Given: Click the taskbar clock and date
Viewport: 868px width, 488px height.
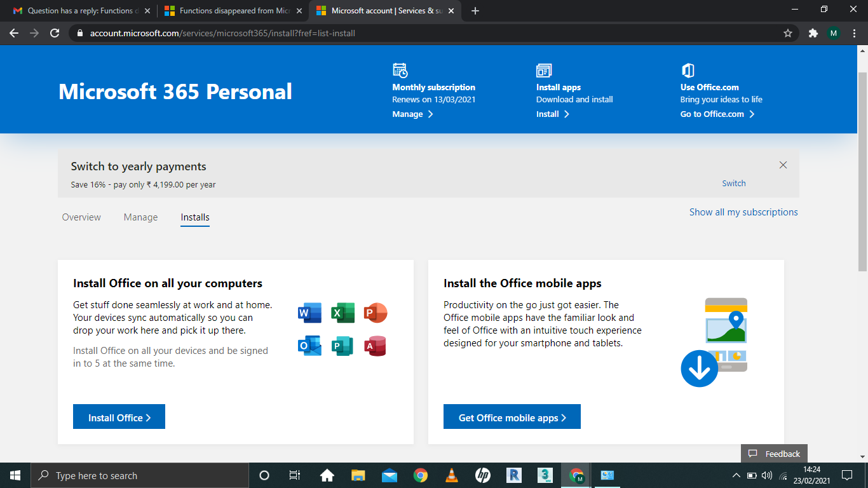Looking at the screenshot, I should tap(811, 475).
